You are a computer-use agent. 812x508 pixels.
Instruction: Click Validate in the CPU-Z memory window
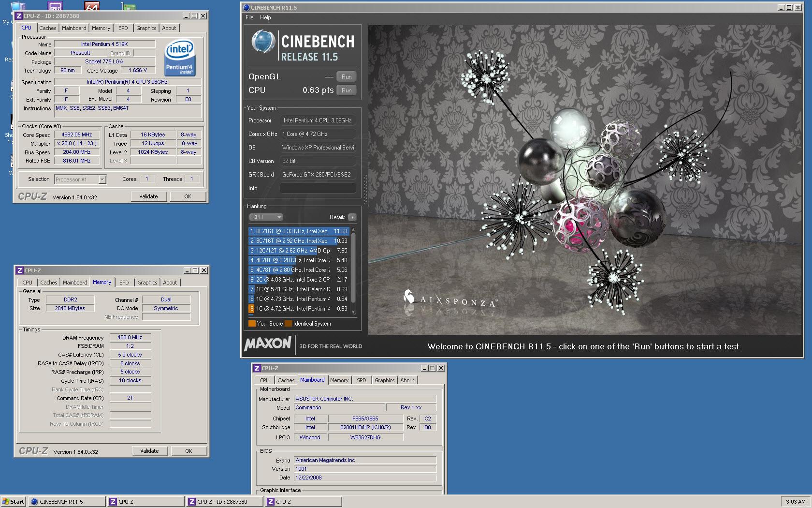click(x=150, y=451)
